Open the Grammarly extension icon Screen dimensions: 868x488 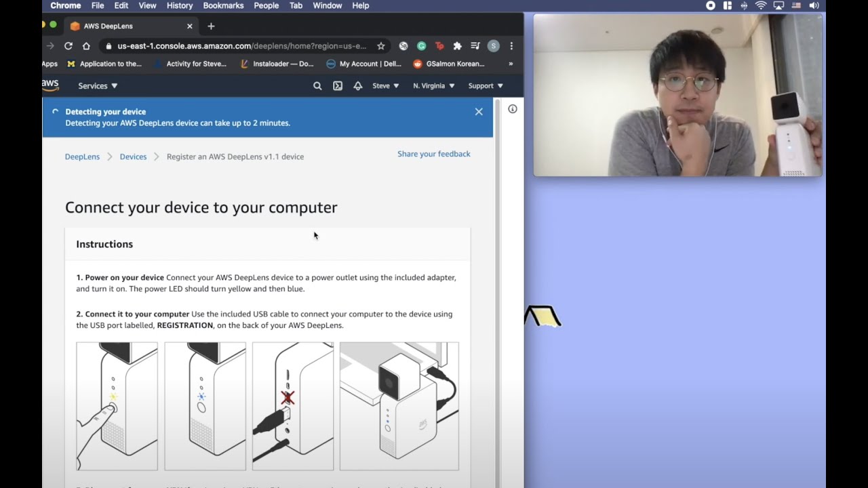click(421, 46)
